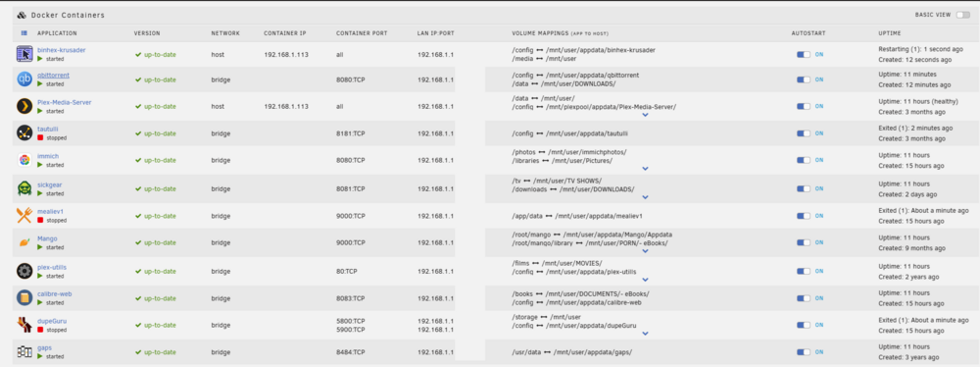Click the tautulli container icon
Screen dimensions: 980x367
click(x=24, y=132)
